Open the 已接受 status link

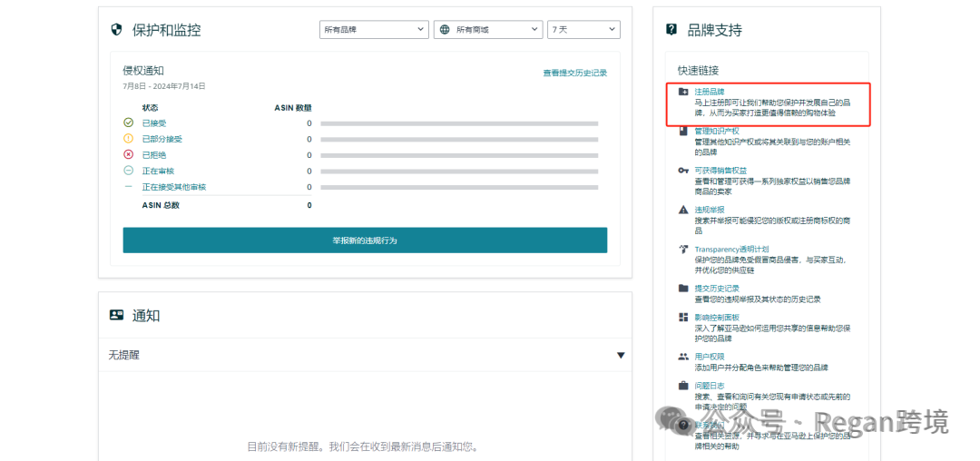pyautogui.click(x=153, y=123)
